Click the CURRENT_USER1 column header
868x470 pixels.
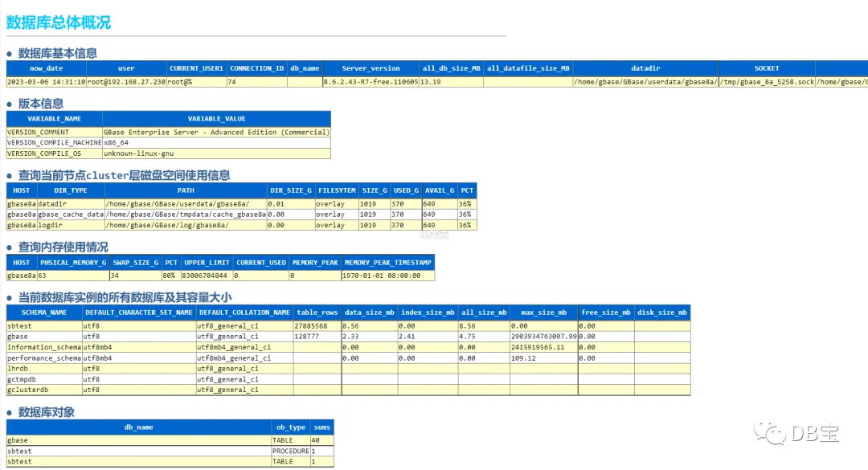(197, 68)
